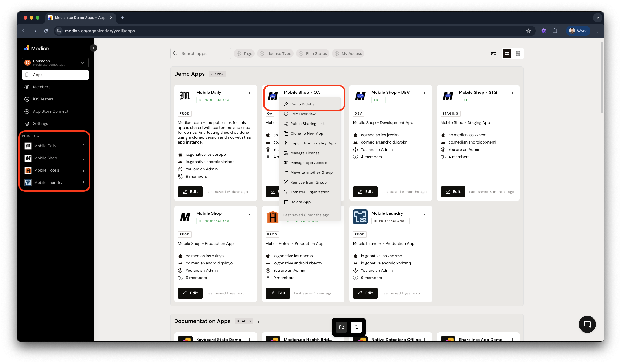Click the page vertical scrollbar
Viewport: 621px width, 364px height.
click(x=602, y=78)
